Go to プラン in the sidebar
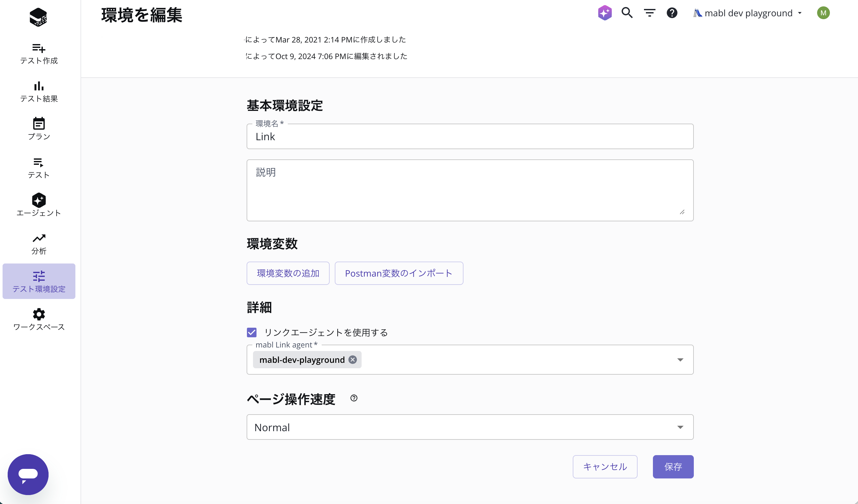The width and height of the screenshot is (858, 504). pos(39,129)
